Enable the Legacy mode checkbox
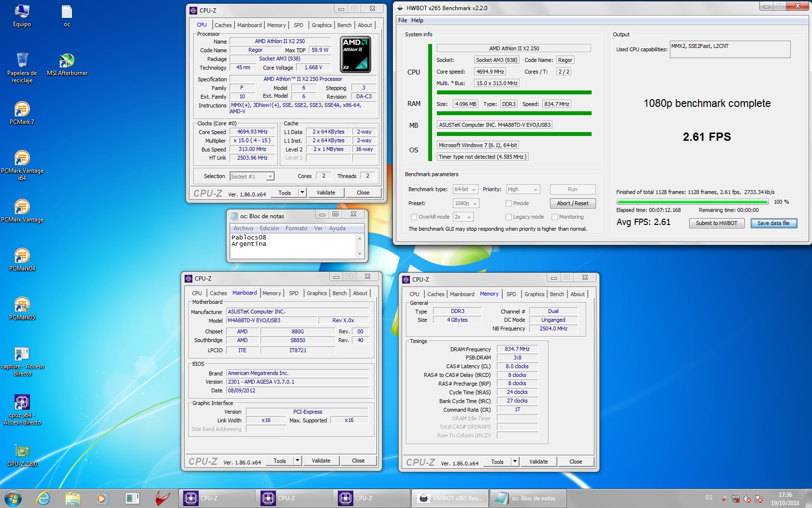The image size is (812, 508). click(508, 217)
